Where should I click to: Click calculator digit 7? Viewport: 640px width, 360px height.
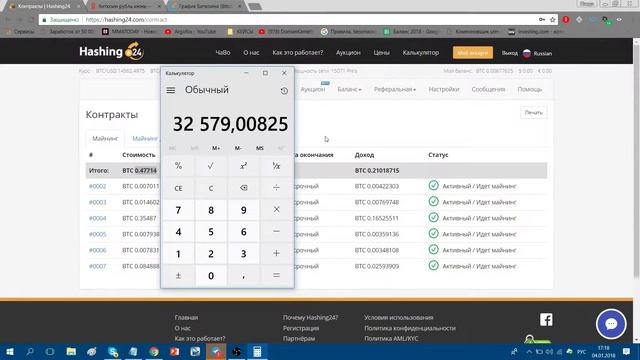(x=178, y=210)
